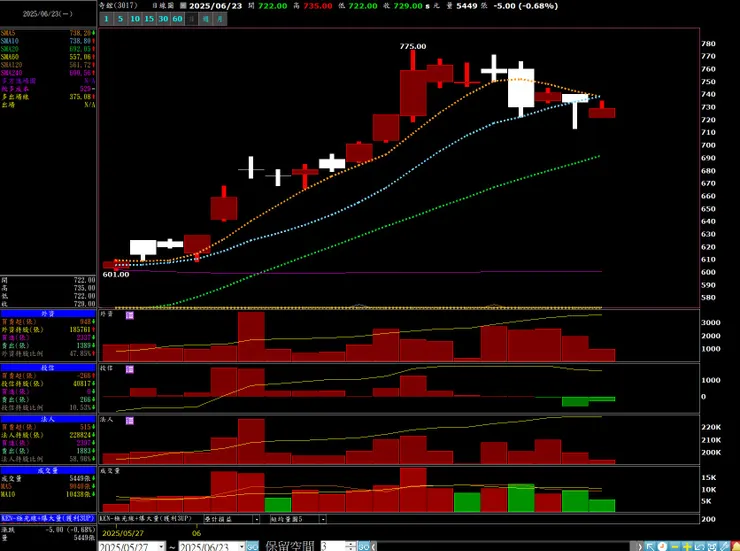Click the SMA20 indicator label
The width and height of the screenshot is (740, 551).
pos(9,49)
